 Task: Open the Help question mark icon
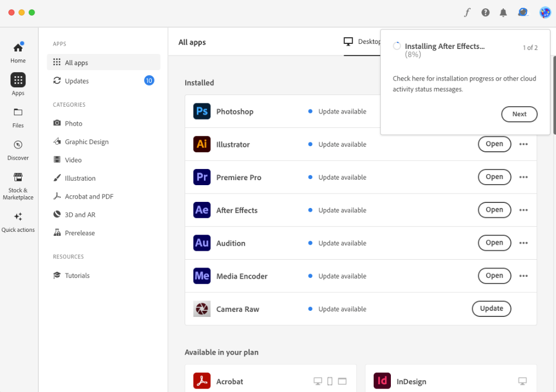[x=485, y=12]
